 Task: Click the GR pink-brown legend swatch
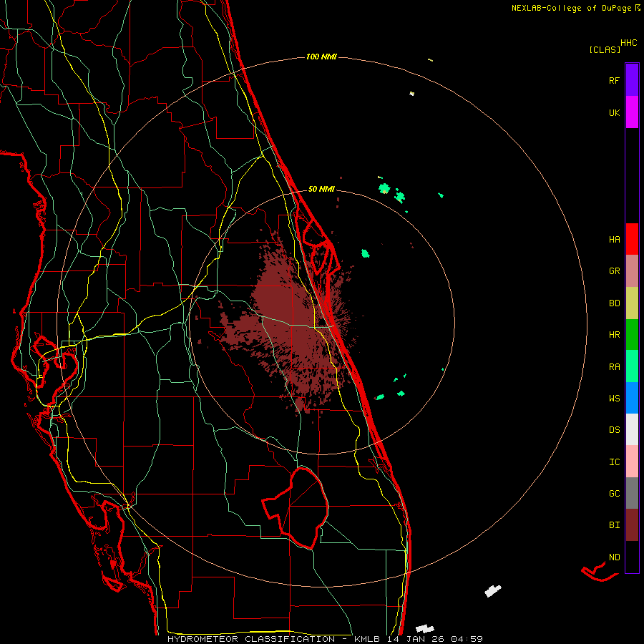coord(632,271)
